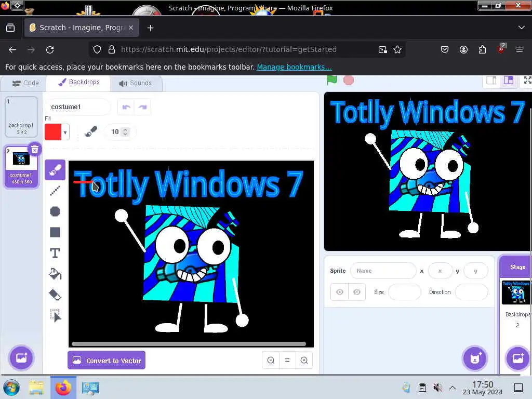Open clipboard tray icon
Viewport: 532px width, 399px height.
[x=422, y=388]
